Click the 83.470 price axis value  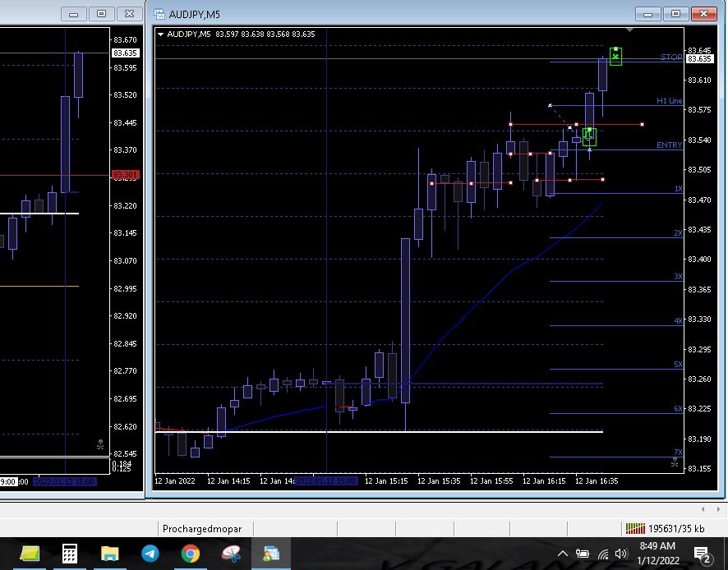(699, 200)
